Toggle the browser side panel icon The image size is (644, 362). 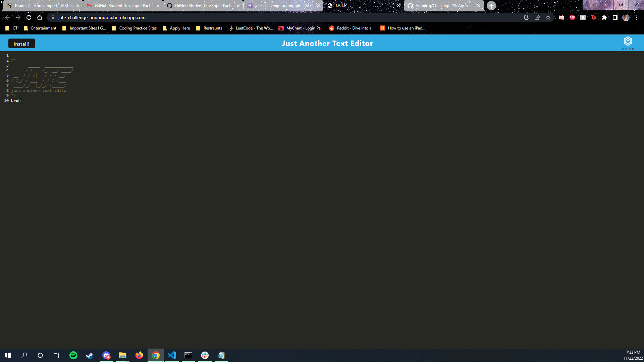pos(615,17)
